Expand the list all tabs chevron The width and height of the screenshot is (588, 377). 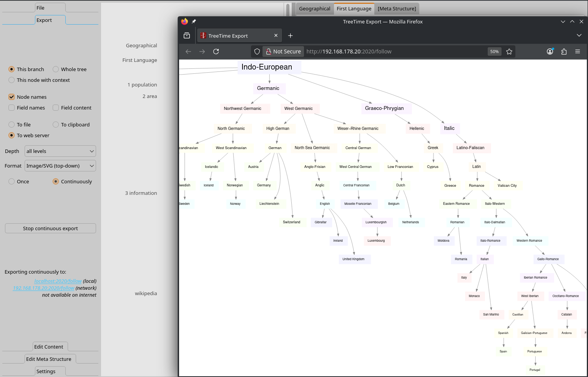click(x=579, y=36)
